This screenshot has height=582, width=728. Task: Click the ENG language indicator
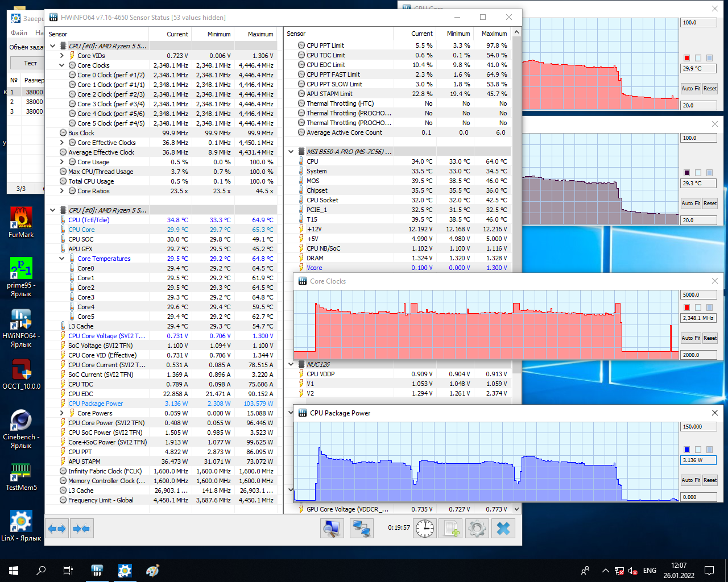click(x=650, y=571)
